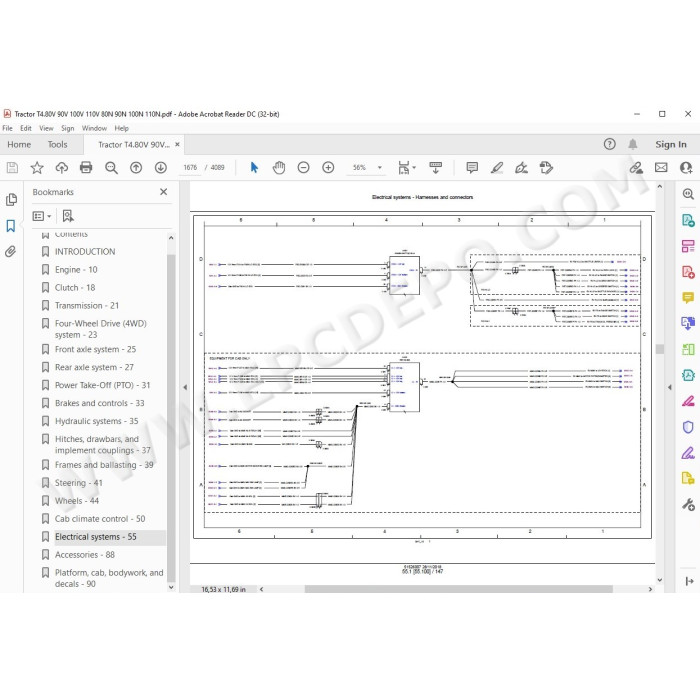Open the Edit menu
Screen dimensions: 700x700
(26, 128)
